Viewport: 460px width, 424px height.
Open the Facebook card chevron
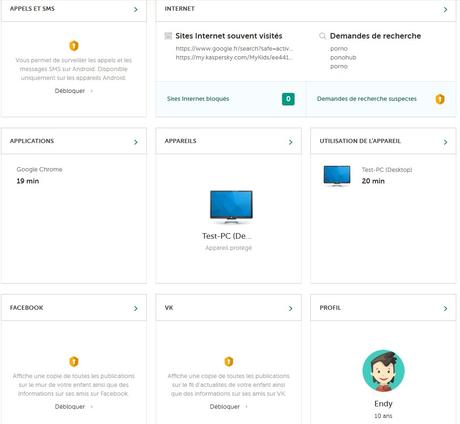(x=136, y=308)
